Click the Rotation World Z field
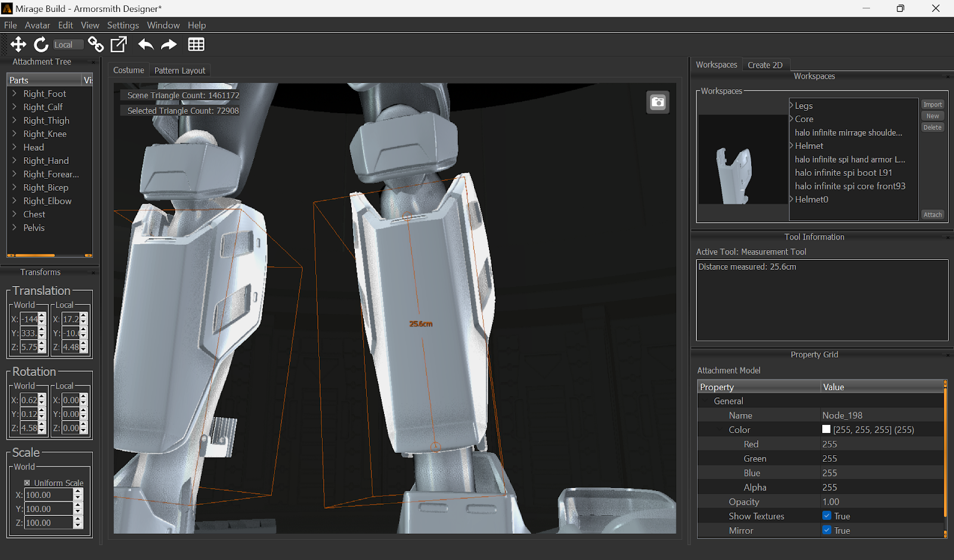 click(29, 428)
